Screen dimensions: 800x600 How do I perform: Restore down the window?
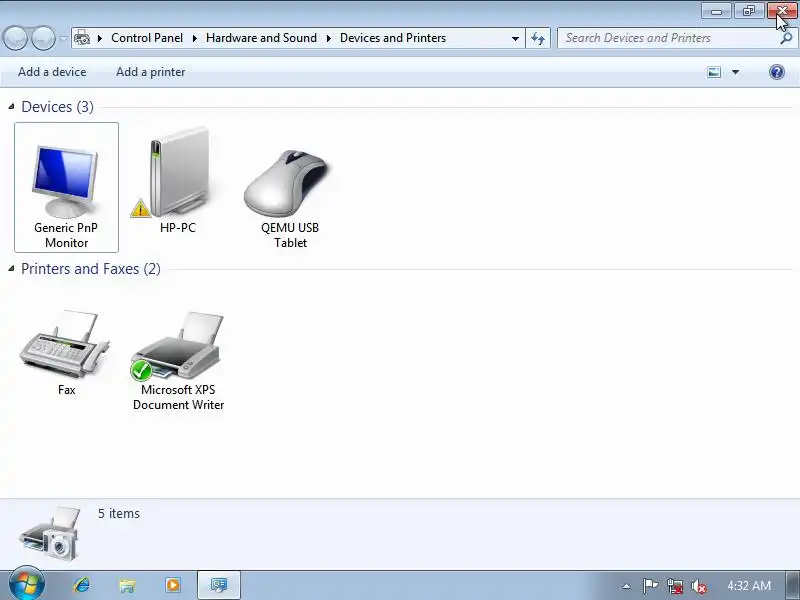pyautogui.click(x=748, y=11)
